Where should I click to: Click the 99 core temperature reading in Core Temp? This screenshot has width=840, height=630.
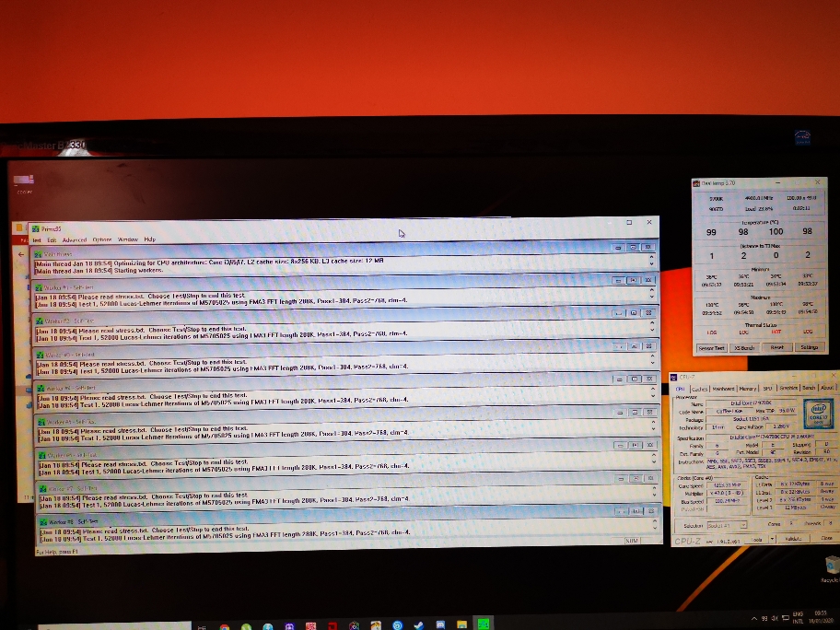point(711,232)
